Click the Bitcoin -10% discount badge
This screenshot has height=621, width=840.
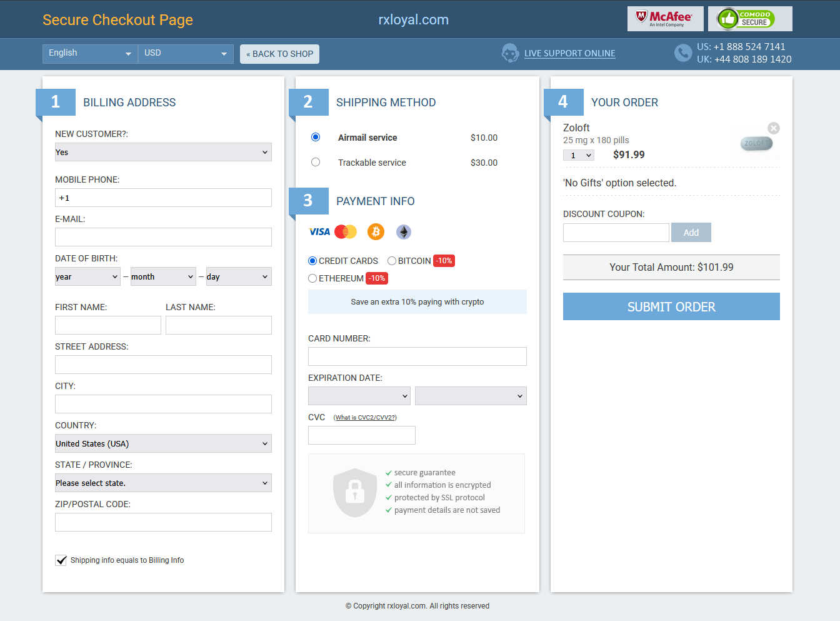(x=444, y=261)
